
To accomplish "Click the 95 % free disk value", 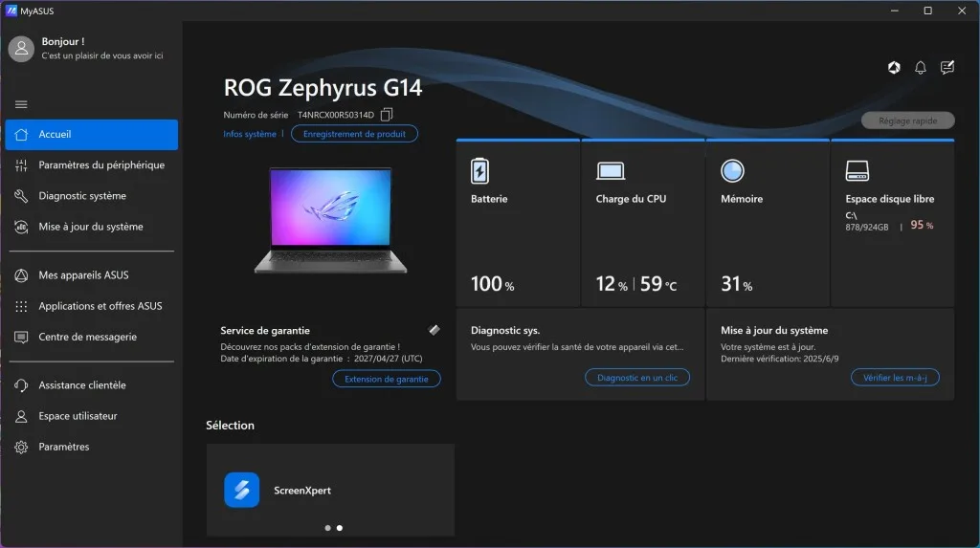I will click(922, 225).
